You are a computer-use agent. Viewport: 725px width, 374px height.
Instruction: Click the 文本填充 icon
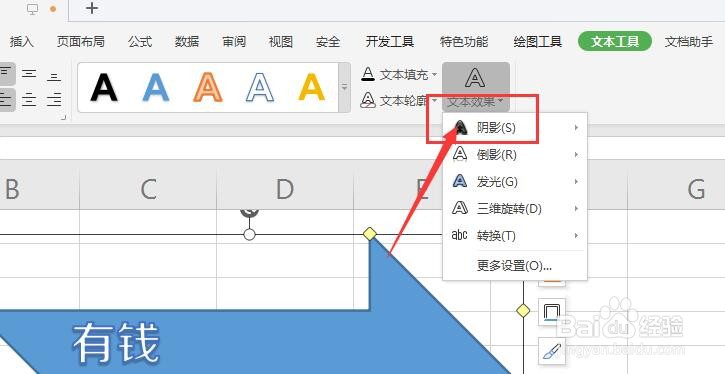point(368,74)
